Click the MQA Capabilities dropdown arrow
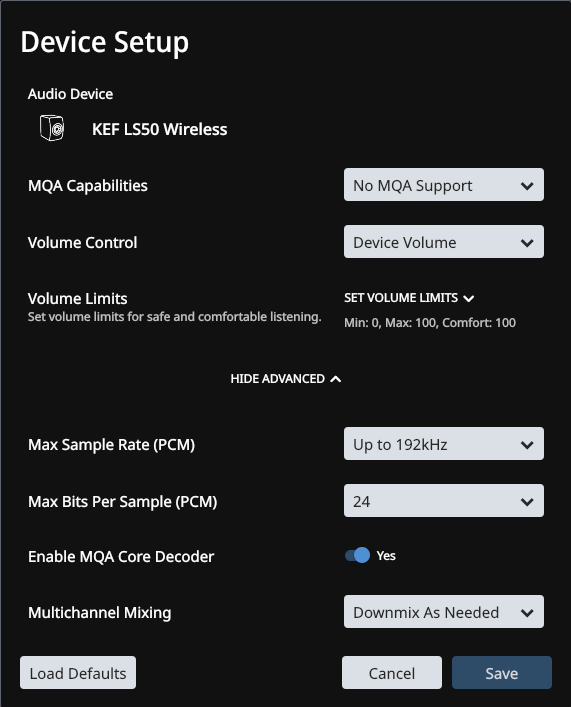The image size is (571, 707). (x=527, y=186)
